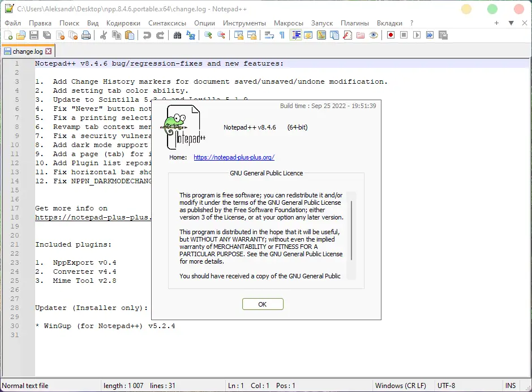This screenshot has height=392, width=532.
Task: Open the Поиск menu
Action: [69, 23]
